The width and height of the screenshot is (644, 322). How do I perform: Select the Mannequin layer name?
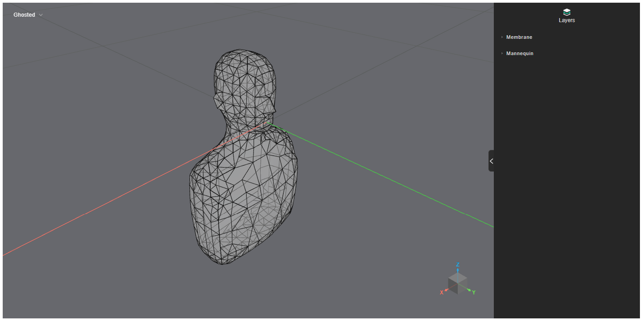tap(520, 53)
